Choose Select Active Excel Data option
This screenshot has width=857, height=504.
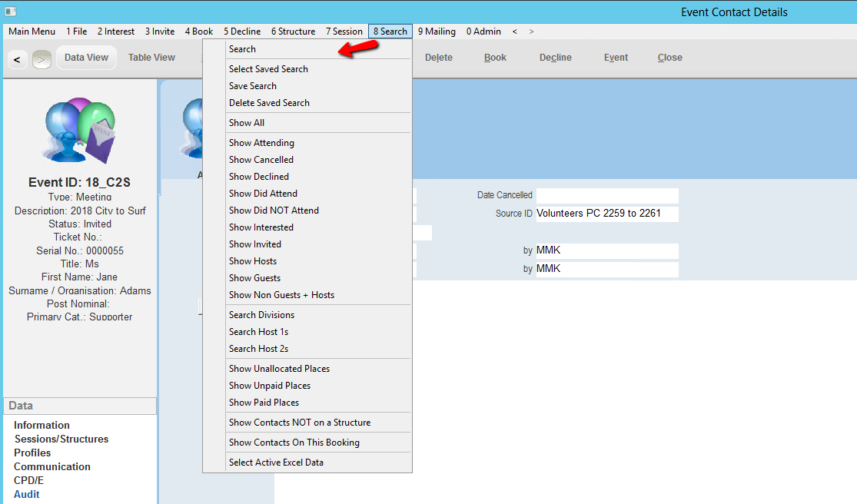pyautogui.click(x=276, y=463)
